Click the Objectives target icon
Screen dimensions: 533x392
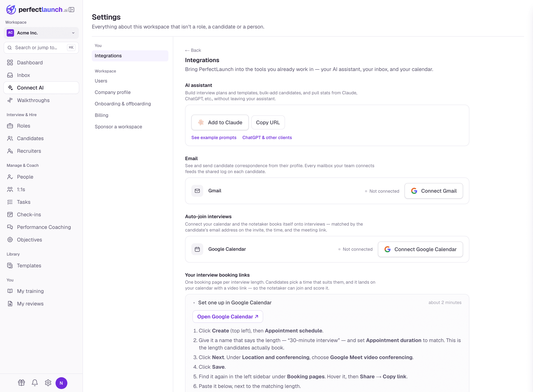[10, 240]
